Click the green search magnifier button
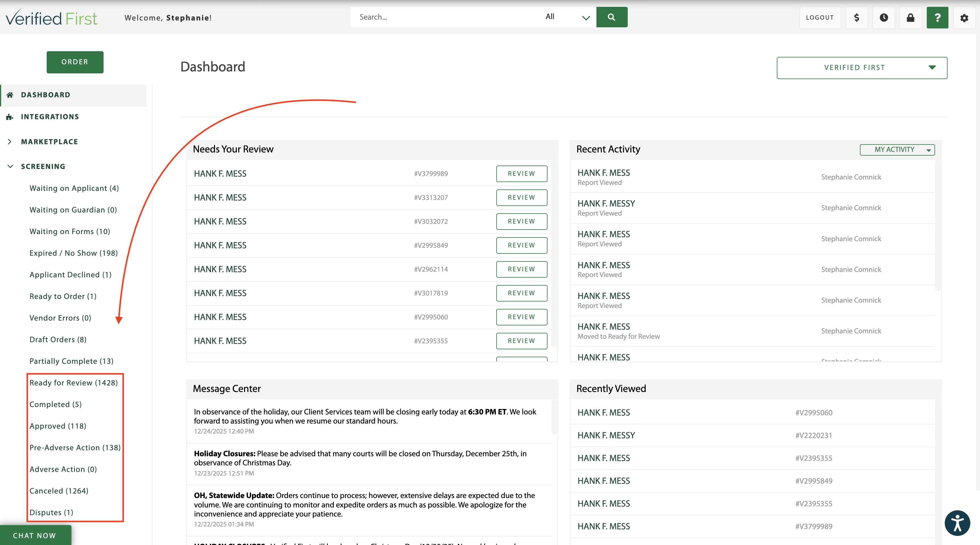 611,17
